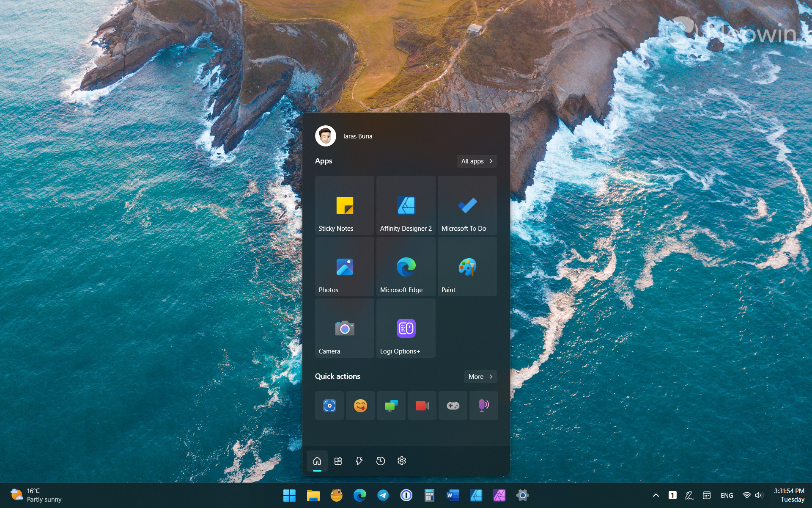Open the emoji picker quick action
Screen dimensions: 812x508
pos(360,406)
